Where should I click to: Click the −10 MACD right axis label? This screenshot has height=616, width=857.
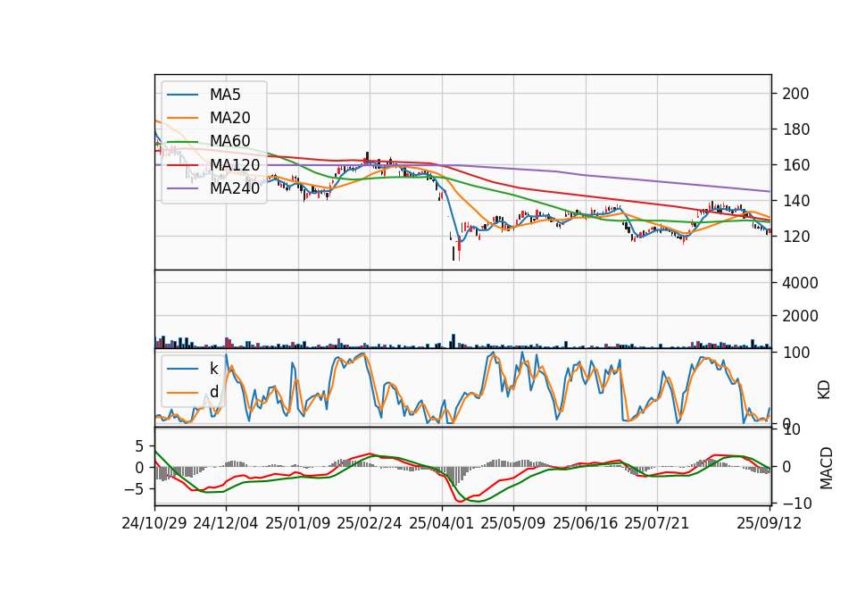click(x=797, y=503)
